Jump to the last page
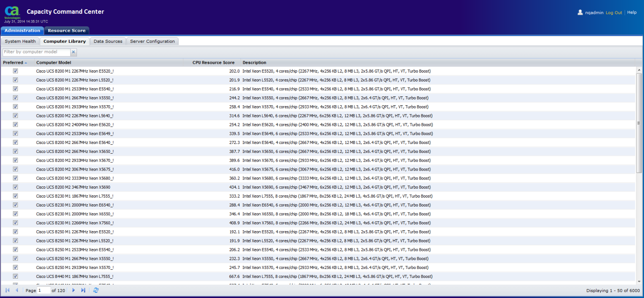Viewport: 644px width, 298px height. pos(83,290)
